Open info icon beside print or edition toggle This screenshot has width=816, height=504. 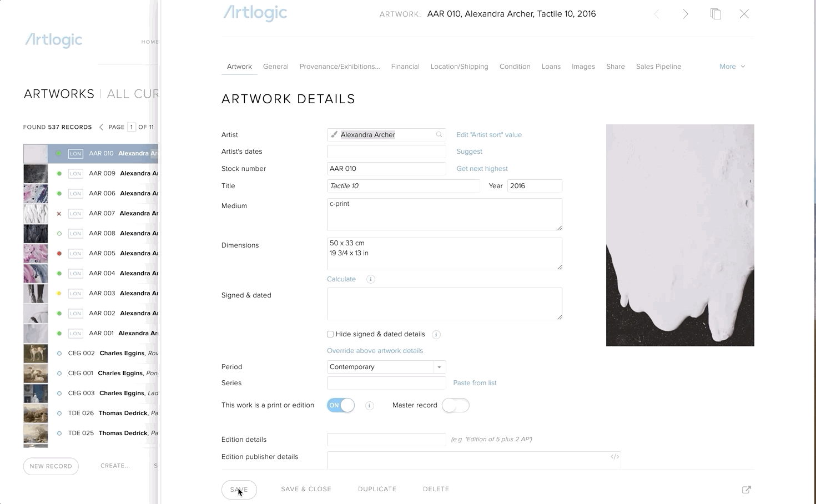point(370,406)
